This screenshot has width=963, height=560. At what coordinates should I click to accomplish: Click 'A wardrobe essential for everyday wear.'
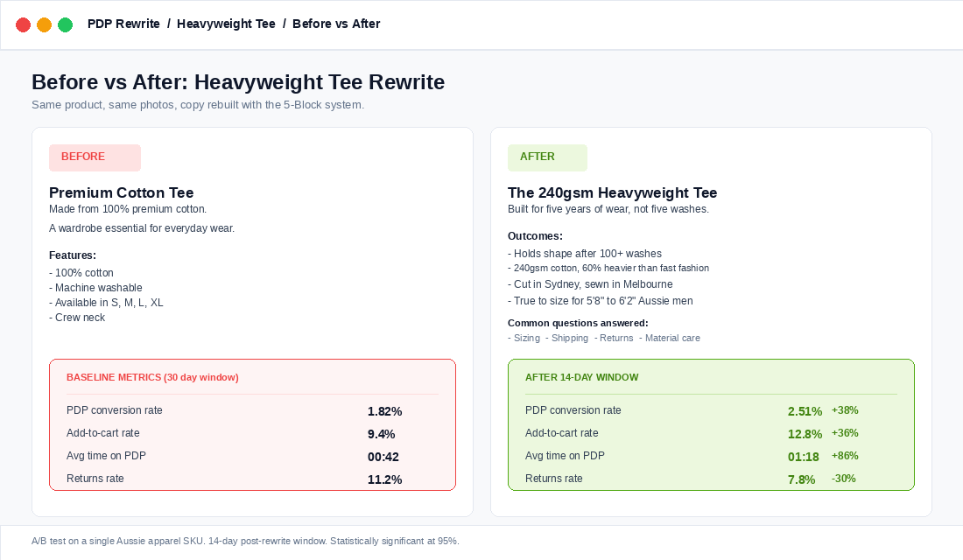click(x=142, y=228)
